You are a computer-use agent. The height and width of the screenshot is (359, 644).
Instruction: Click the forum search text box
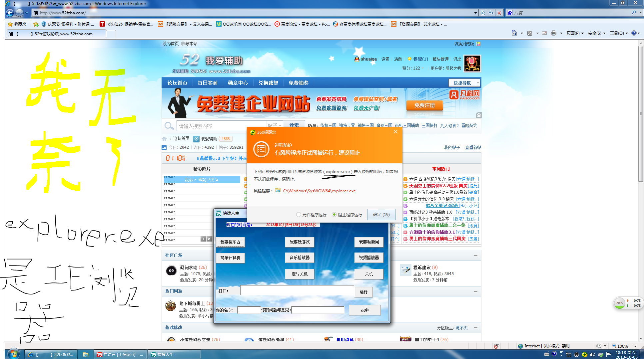(x=222, y=126)
